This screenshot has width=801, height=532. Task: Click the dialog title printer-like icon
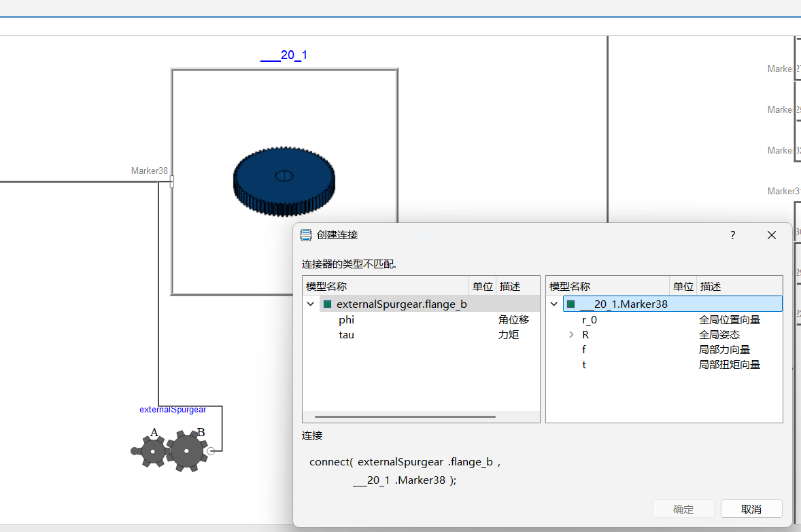[x=306, y=235]
